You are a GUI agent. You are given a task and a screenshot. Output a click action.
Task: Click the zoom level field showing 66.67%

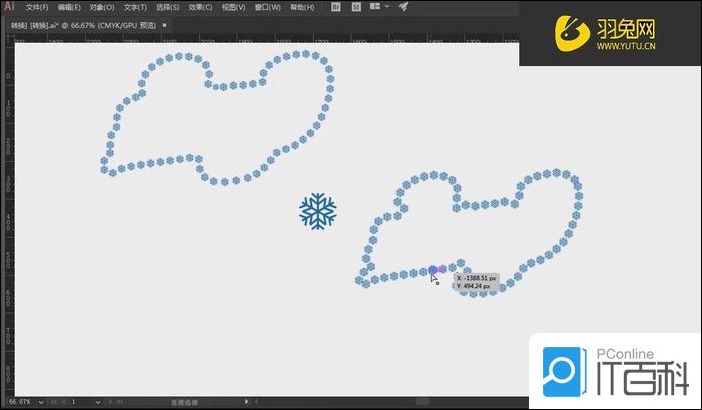[20, 402]
